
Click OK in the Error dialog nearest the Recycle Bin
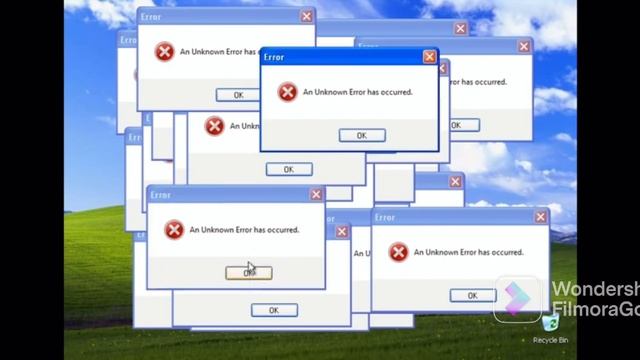click(473, 296)
